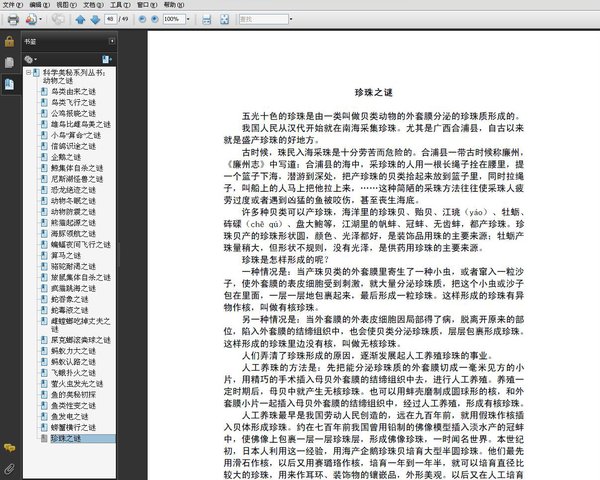Open bookmark 公鸡报晓之谜

point(73,113)
